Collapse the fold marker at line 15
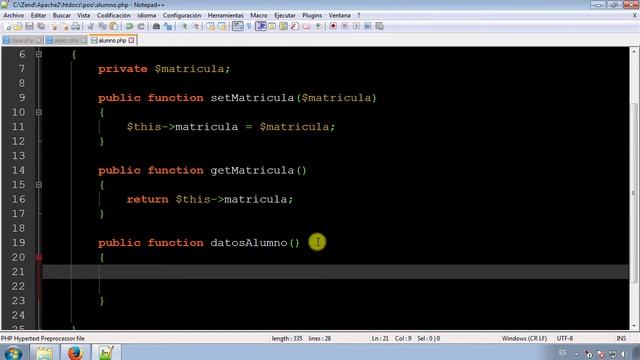The image size is (640, 360). click(x=39, y=185)
